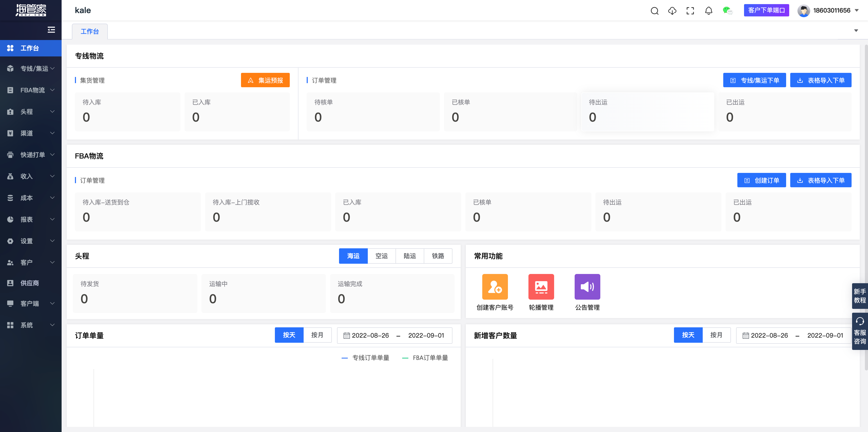Expand the FBA物流 submenu chevron
This screenshot has height=432, width=868.
pos(52,90)
